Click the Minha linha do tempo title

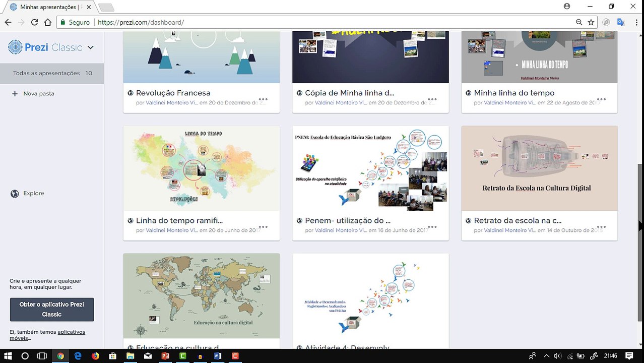point(514,93)
